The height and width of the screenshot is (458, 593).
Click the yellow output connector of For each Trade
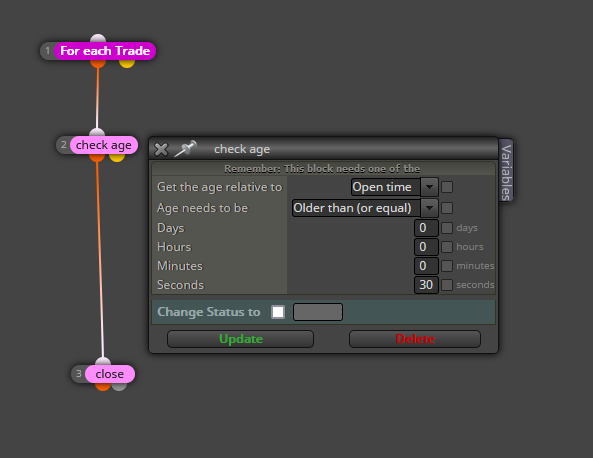click(x=127, y=64)
